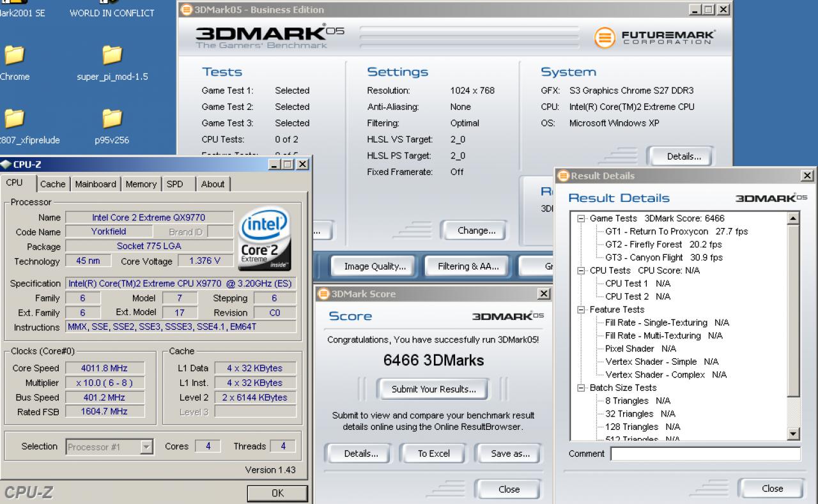This screenshot has height=504, width=818.
Task: Click the WORLD IN CONFLICT desktop label
Action: [112, 13]
